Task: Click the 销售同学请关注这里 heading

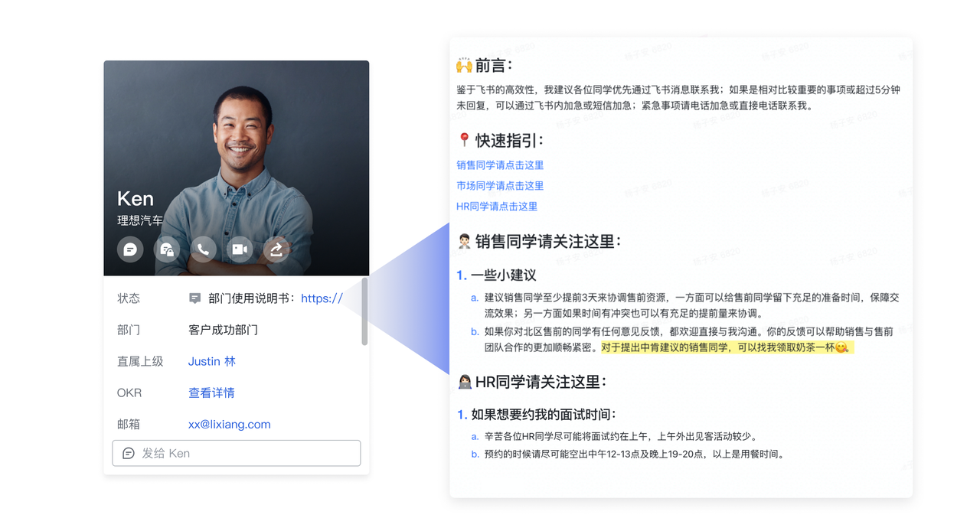Action: [x=547, y=242]
